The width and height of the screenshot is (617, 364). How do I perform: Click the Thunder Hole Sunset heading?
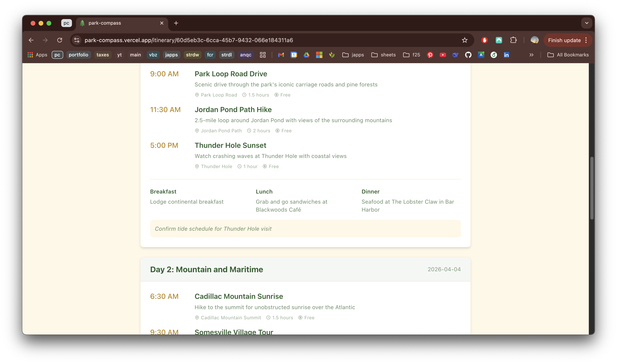tap(230, 145)
